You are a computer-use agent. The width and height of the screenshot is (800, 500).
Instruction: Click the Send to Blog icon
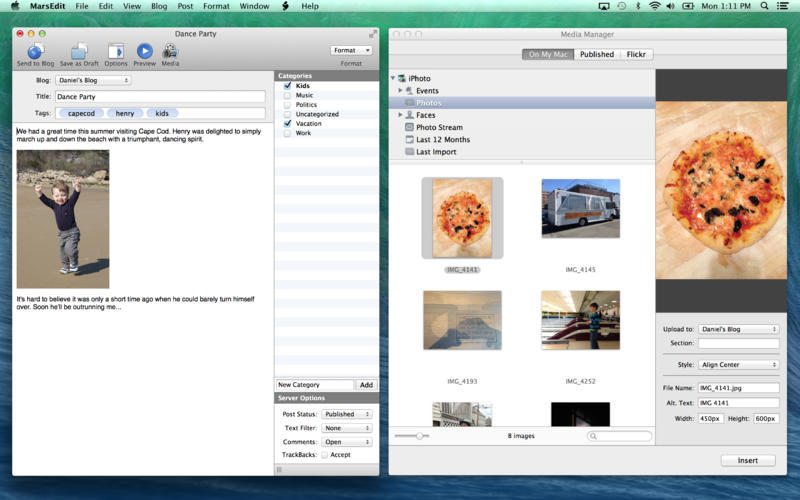point(35,51)
